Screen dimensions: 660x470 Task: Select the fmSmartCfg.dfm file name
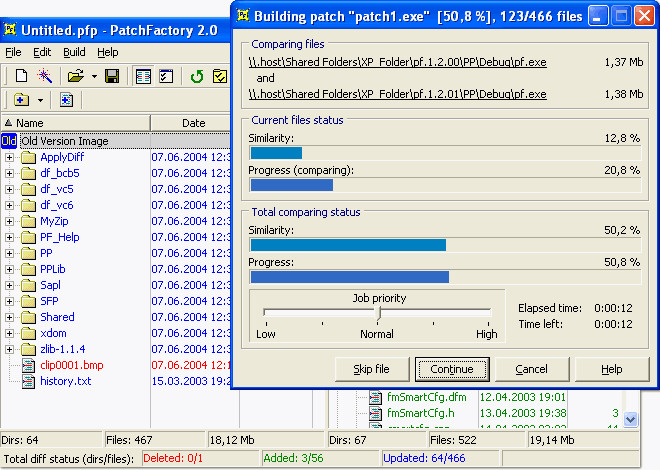pyautogui.click(x=426, y=397)
